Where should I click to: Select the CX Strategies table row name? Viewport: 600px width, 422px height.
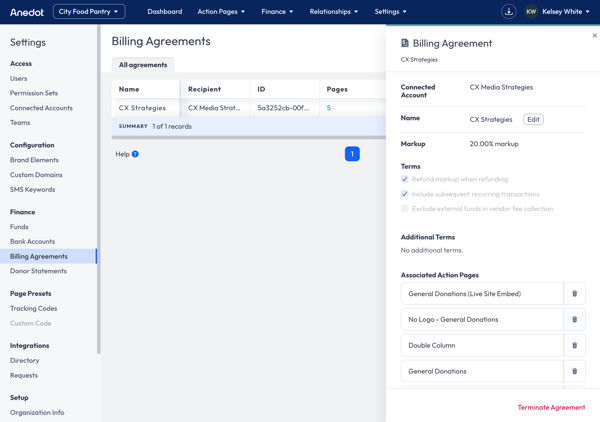(142, 108)
